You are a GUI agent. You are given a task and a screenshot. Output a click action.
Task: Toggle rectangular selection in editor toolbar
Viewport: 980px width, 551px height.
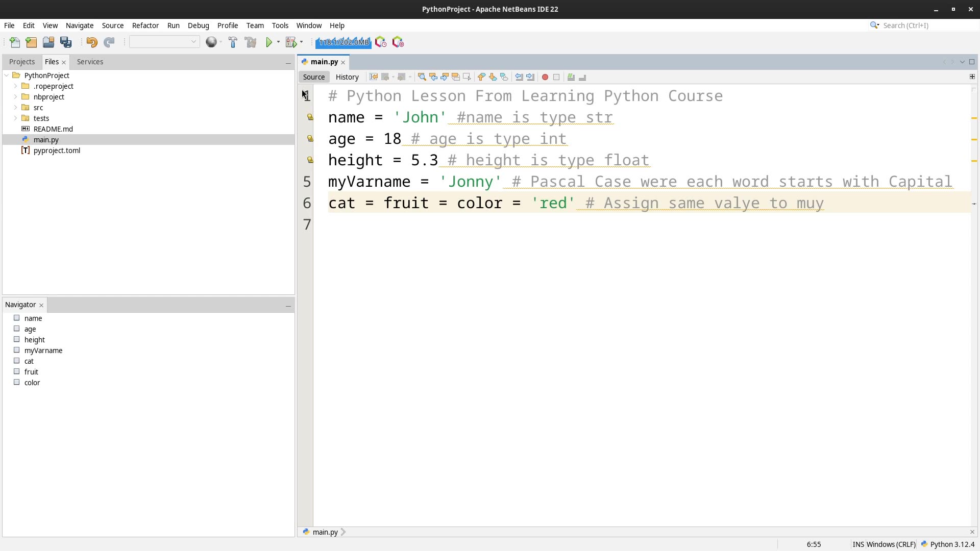click(x=467, y=77)
